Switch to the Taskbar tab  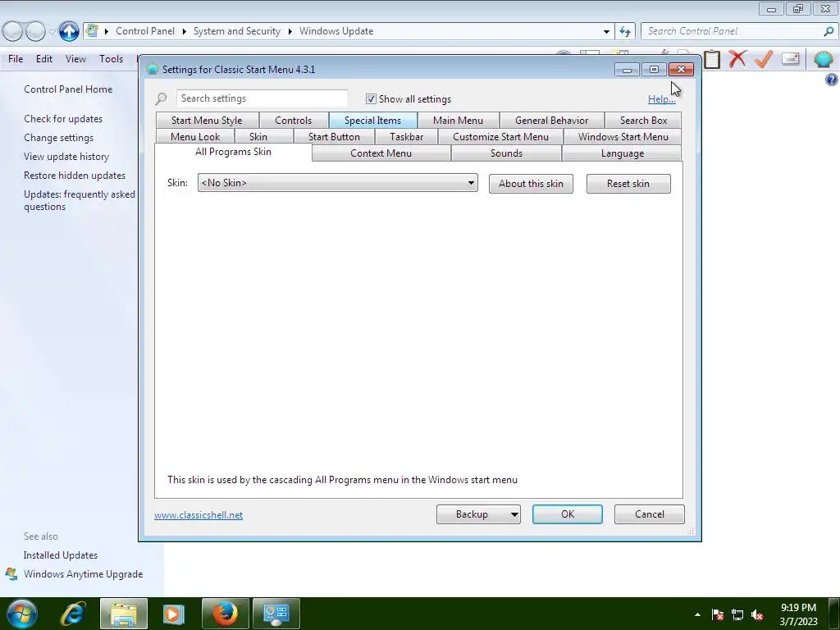click(x=407, y=137)
